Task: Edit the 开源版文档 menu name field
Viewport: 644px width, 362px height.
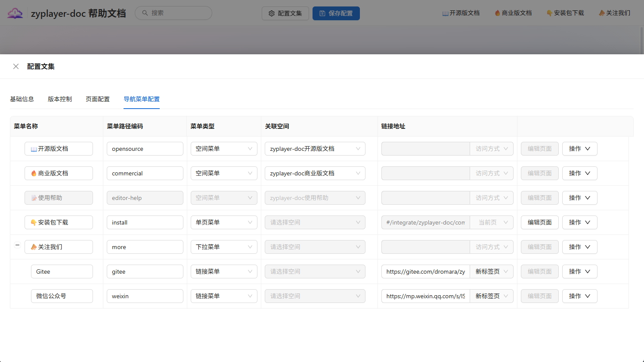Action: pyautogui.click(x=59, y=149)
